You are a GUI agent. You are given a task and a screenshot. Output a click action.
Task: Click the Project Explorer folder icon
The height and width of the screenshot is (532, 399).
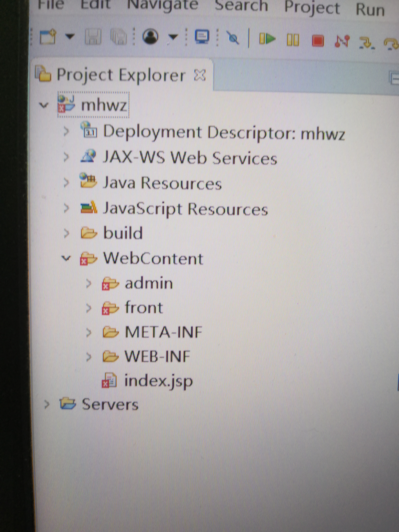point(43,74)
